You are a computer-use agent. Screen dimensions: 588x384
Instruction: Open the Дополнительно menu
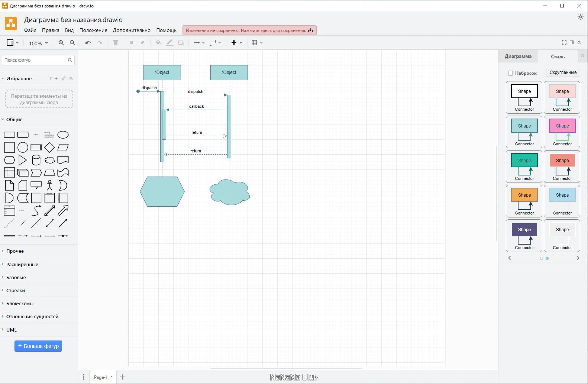132,30
